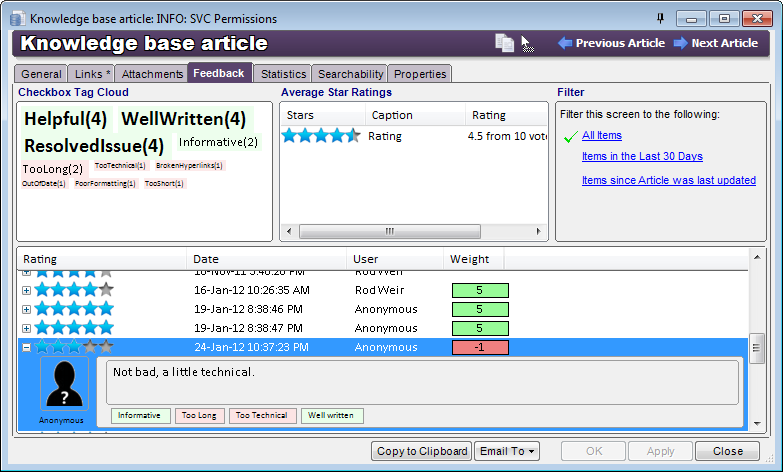Screen dimensions: 783x472
Task: Click the three-star rating in selected row
Action: pyautogui.click(x=74, y=347)
